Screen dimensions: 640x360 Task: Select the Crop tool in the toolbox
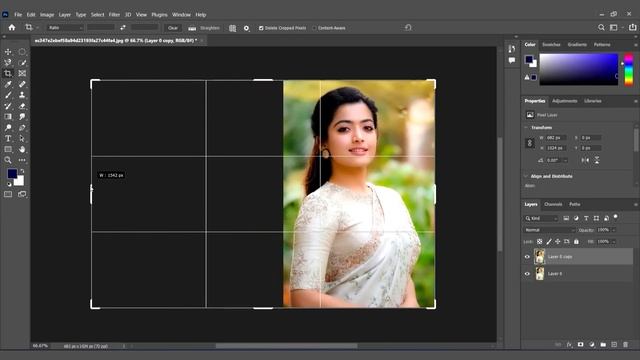[8, 73]
